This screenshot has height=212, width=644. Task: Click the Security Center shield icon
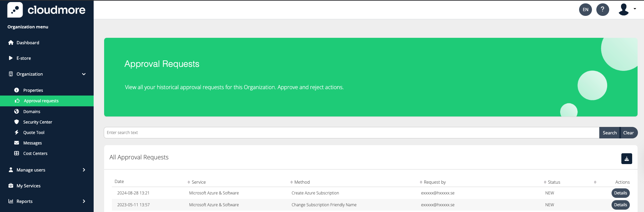pyautogui.click(x=17, y=122)
